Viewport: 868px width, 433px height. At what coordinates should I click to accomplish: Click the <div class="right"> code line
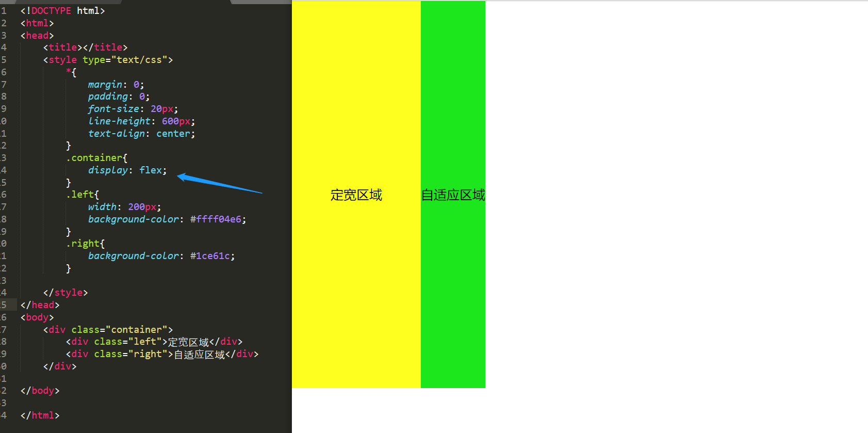pos(162,354)
